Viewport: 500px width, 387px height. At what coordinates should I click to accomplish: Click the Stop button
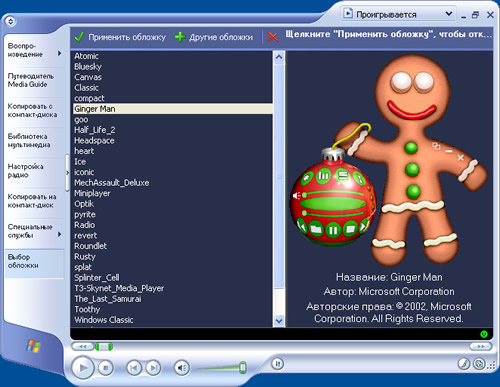(106, 368)
